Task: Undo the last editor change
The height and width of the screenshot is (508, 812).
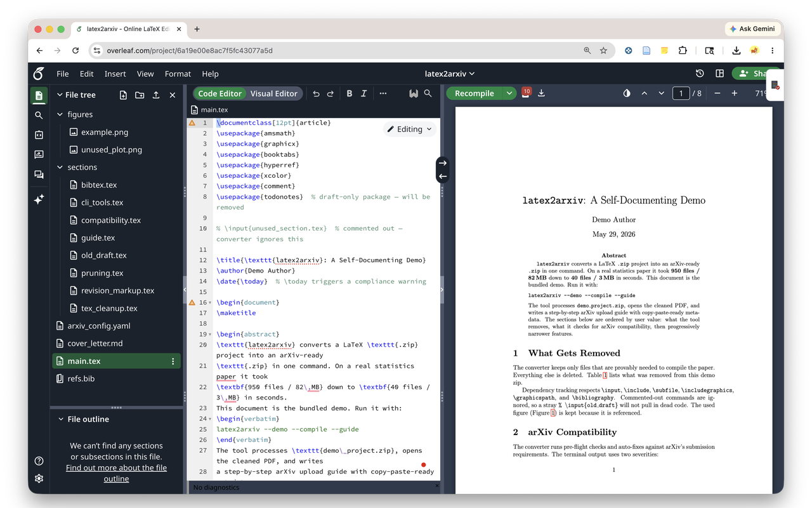Action: coord(316,93)
